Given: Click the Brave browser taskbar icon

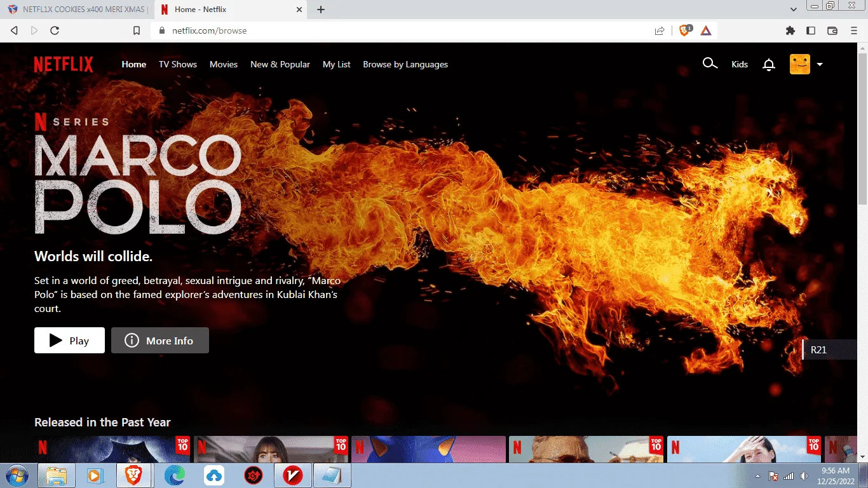Looking at the screenshot, I should click(133, 475).
